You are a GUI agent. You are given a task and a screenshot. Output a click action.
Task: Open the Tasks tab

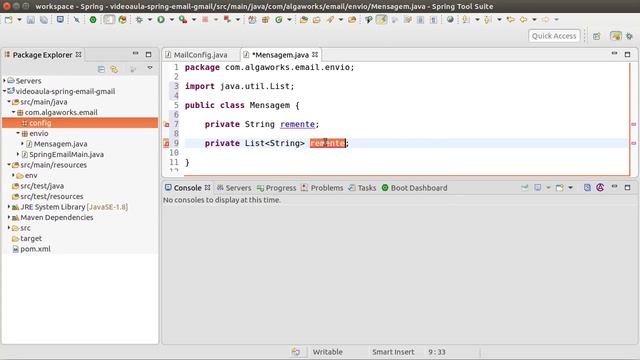click(x=362, y=188)
